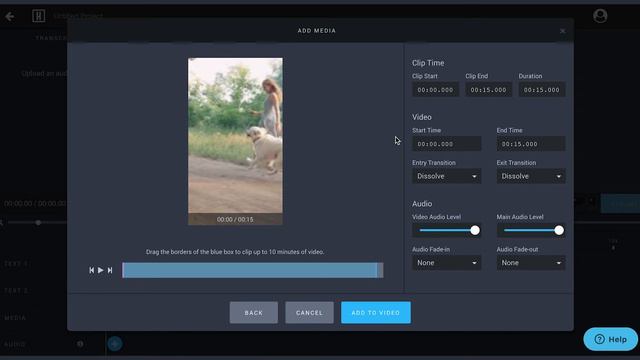Viewport: 640px width, 360px height.
Task: Click the Video Audio Level slider handle
Action: click(x=475, y=230)
